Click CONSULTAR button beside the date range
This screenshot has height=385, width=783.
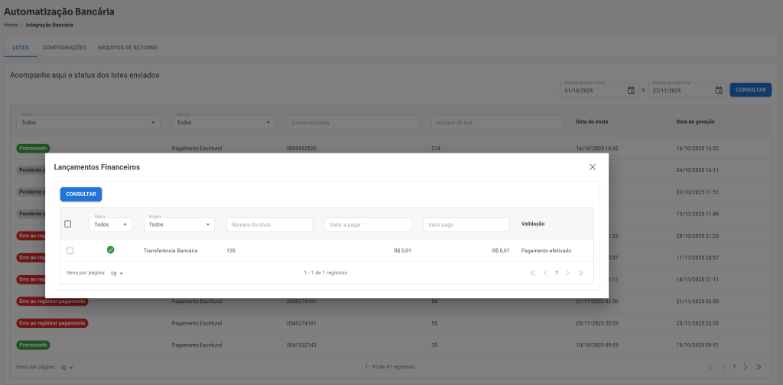tap(751, 90)
